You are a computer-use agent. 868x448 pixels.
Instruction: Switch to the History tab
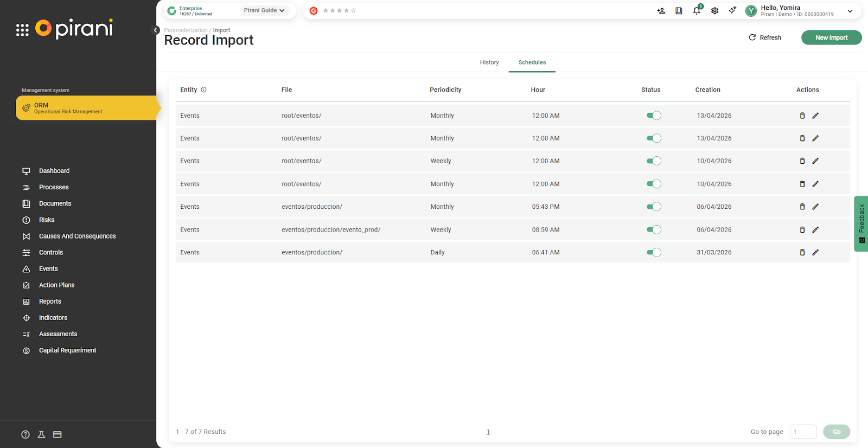pyautogui.click(x=489, y=62)
